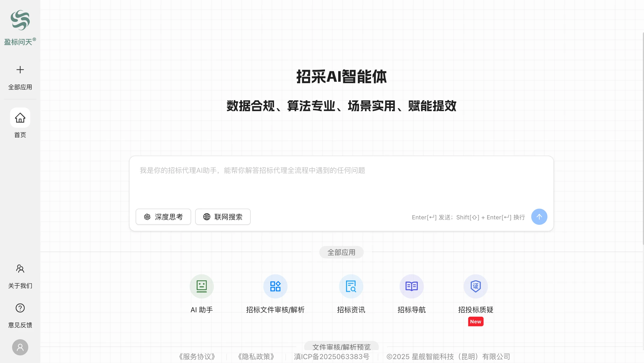Toggle 联网搜索 web search mode

223,217
